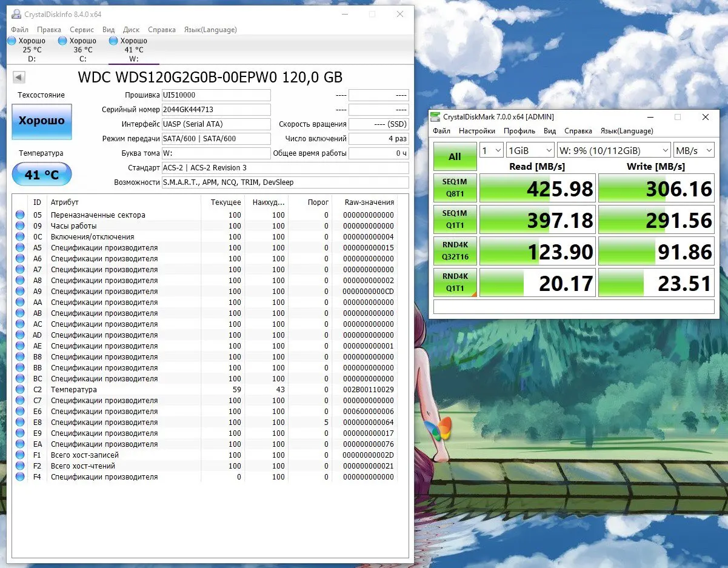Open the test count dropdown showing 1
Image resolution: width=728 pixels, height=568 pixels.
pyautogui.click(x=492, y=150)
